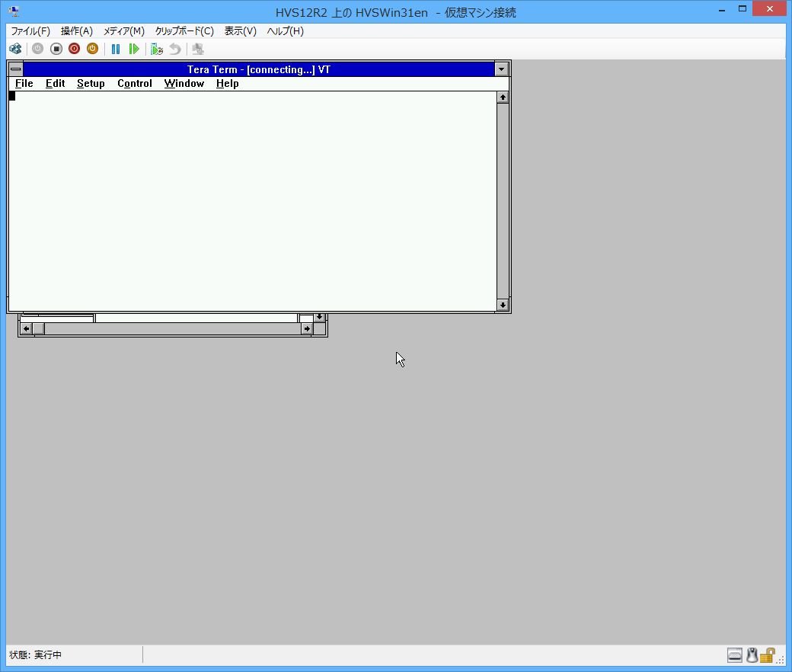Open the ヘルプ(H) menu
The width and height of the screenshot is (792, 672).
(x=286, y=31)
